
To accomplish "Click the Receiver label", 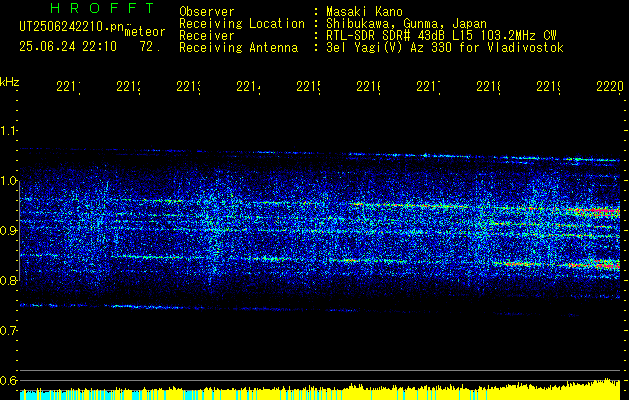I will [x=207, y=36].
